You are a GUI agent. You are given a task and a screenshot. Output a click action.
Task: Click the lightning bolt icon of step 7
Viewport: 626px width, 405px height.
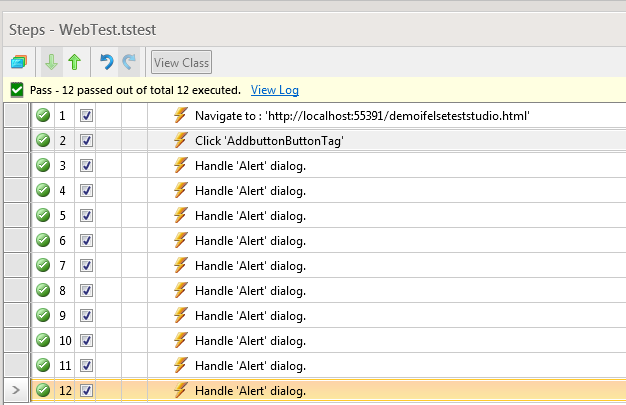(x=180, y=266)
